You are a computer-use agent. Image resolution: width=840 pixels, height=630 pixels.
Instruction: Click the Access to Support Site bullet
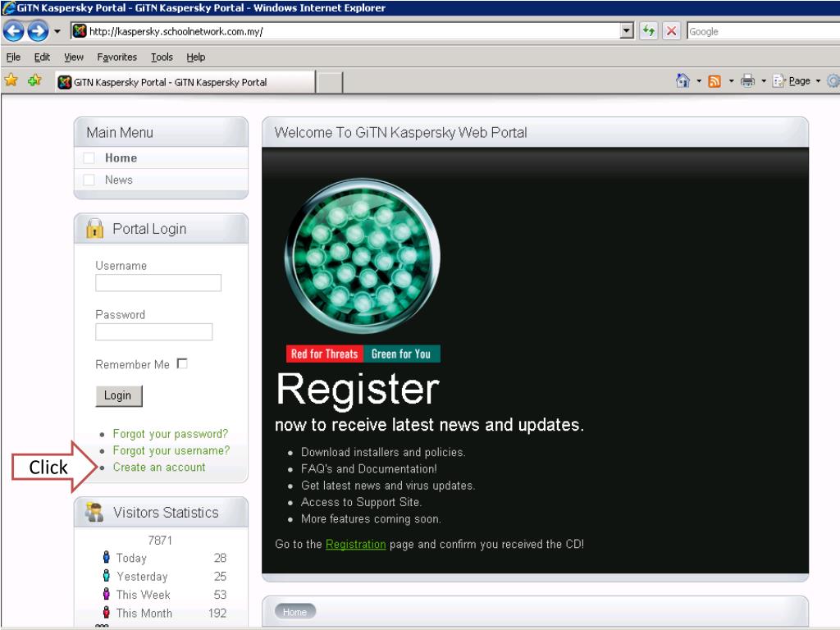coord(362,502)
